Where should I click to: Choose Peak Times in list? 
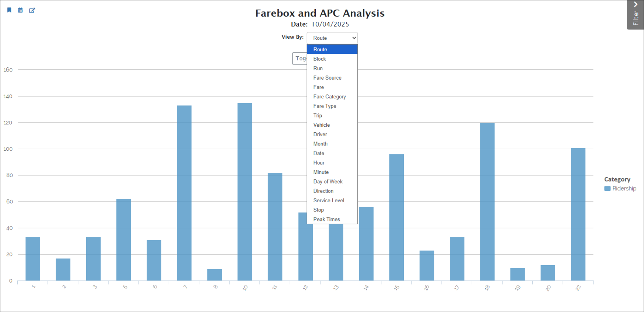pos(326,219)
